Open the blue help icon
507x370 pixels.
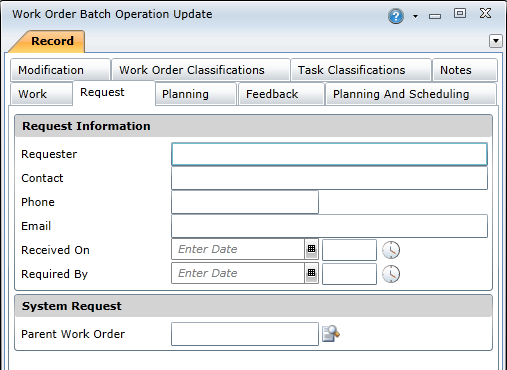point(396,16)
